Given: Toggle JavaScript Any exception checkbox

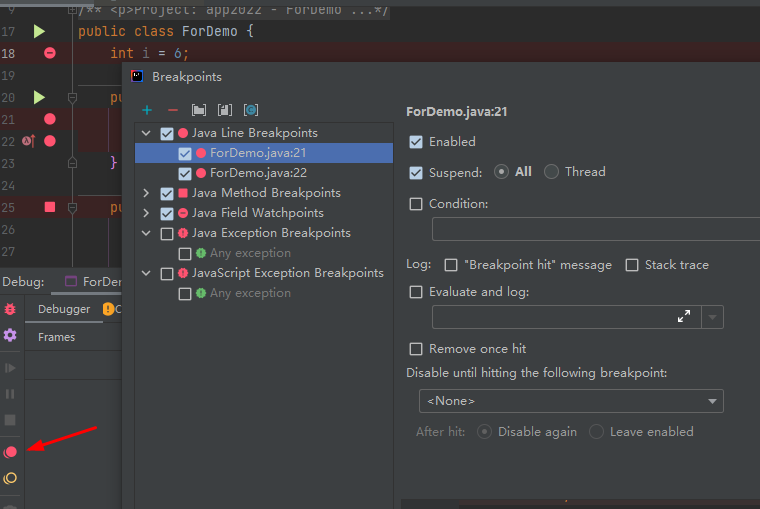Looking at the screenshot, I should (x=185, y=294).
